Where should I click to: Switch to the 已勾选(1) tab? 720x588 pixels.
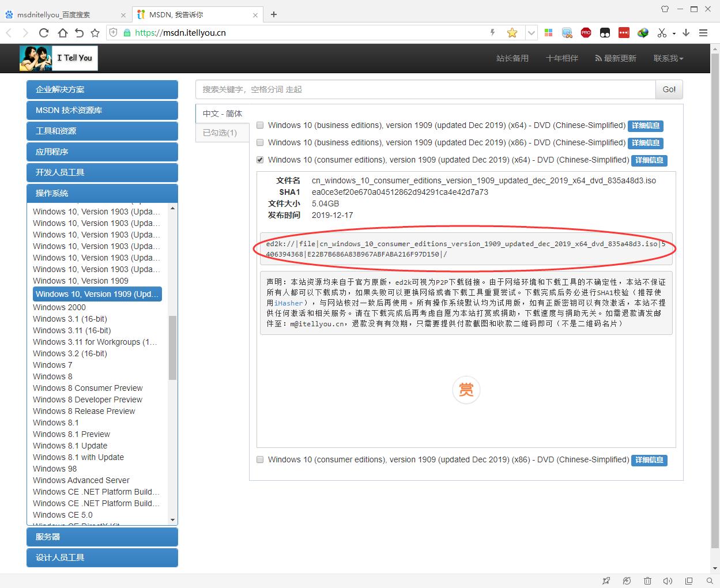point(222,133)
